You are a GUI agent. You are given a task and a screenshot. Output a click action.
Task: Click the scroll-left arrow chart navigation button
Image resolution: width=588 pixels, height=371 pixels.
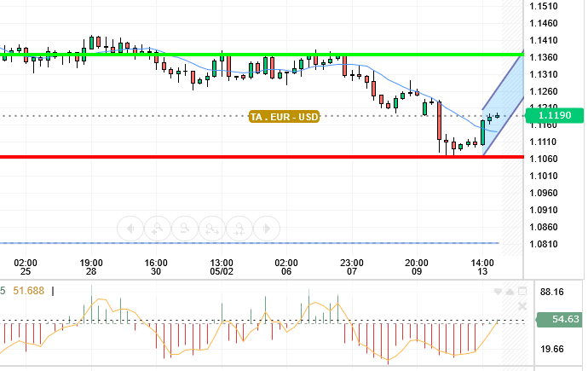(x=130, y=229)
